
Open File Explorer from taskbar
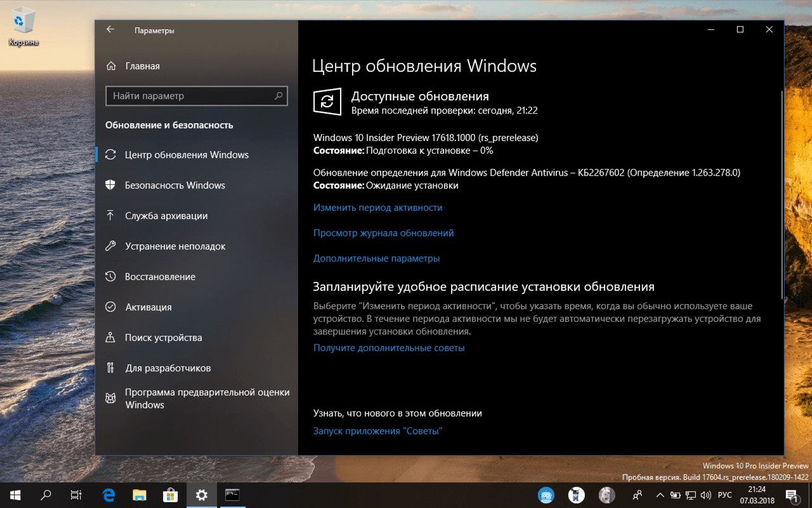click(140, 495)
